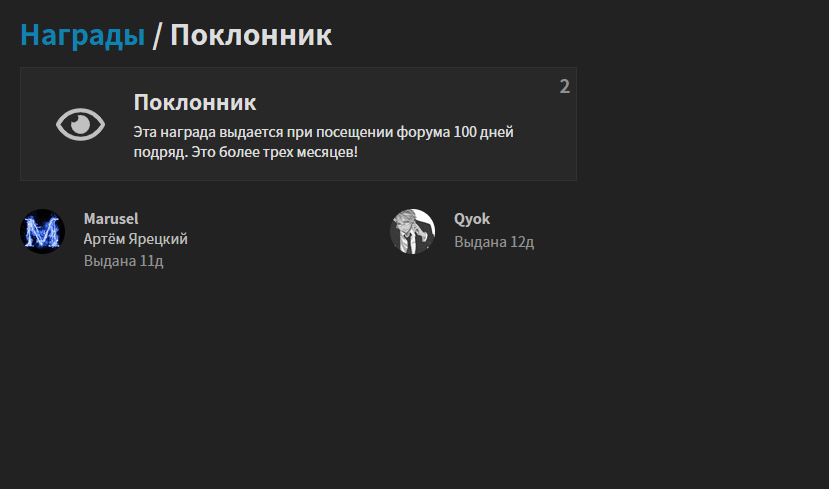
Task: Click the "Выдана 11д" granted date
Action: (x=124, y=261)
